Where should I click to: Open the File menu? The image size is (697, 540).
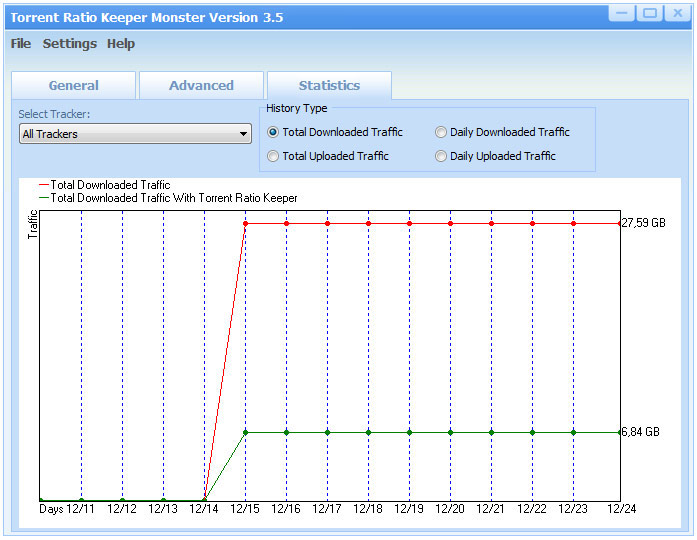click(x=20, y=44)
